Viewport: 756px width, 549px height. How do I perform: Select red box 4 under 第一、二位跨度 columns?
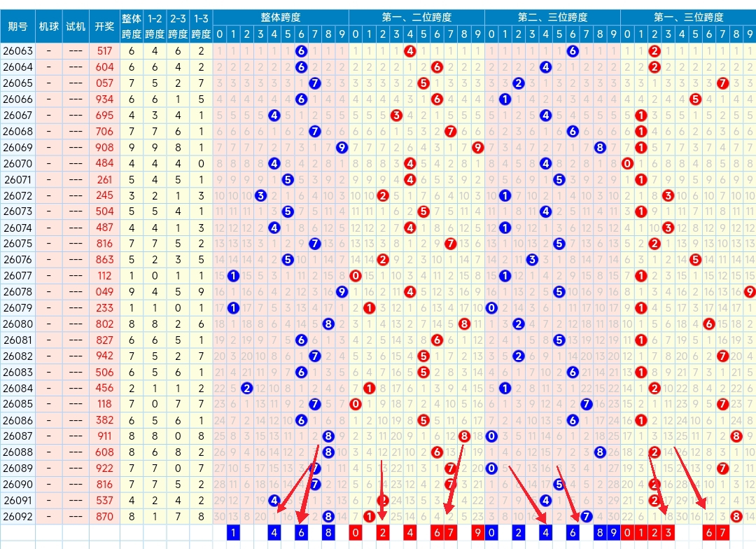(409, 533)
